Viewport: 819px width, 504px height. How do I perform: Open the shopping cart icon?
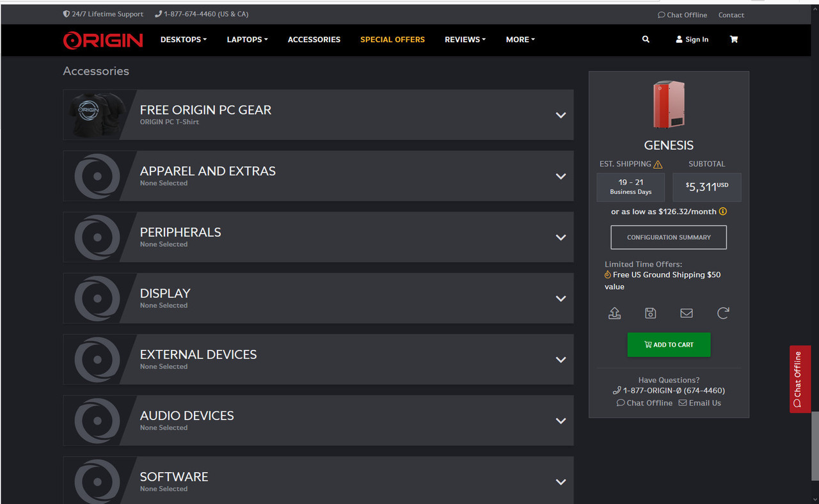coord(734,39)
